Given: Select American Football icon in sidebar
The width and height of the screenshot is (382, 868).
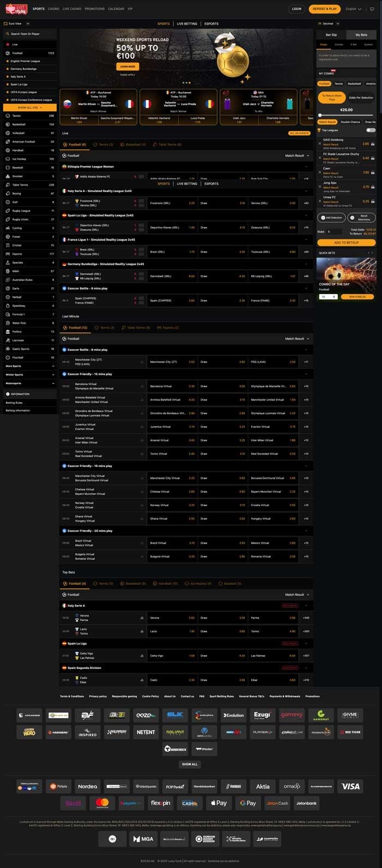Looking at the screenshot, I should click(x=8, y=142).
